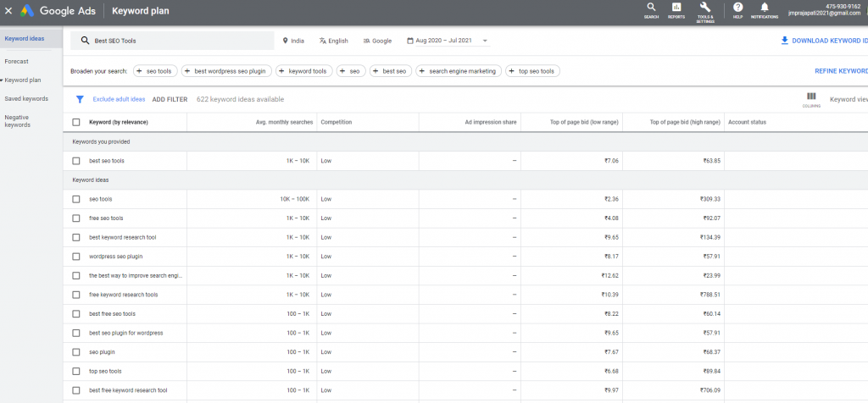Click the blue filter funnel icon
The height and width of the screenshot is (403, 868).
click(x=80, y=100)
